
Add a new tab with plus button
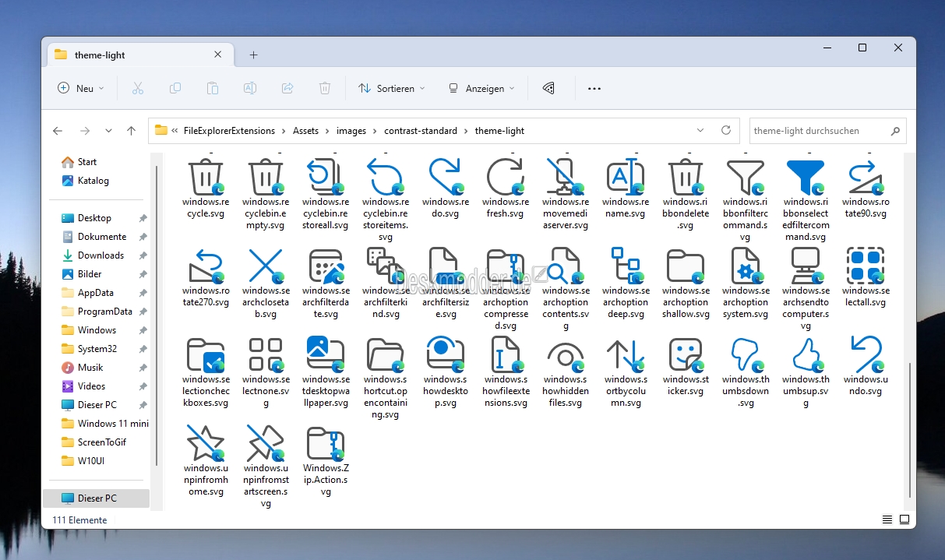[x=253, y=55]
